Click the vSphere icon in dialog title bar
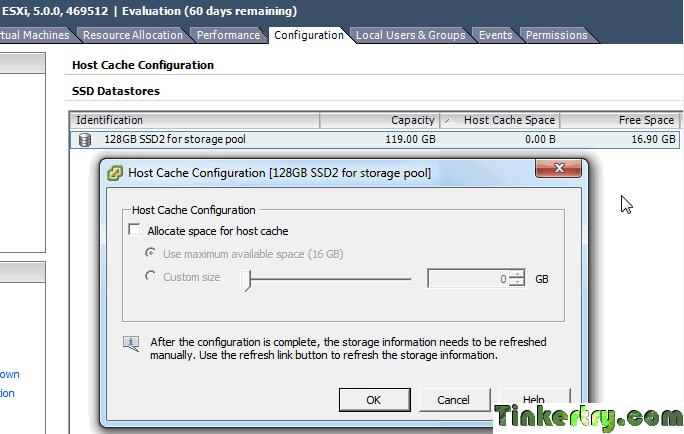Image resolution: width=684 pixels, height=434 pixels. [115, 173]
